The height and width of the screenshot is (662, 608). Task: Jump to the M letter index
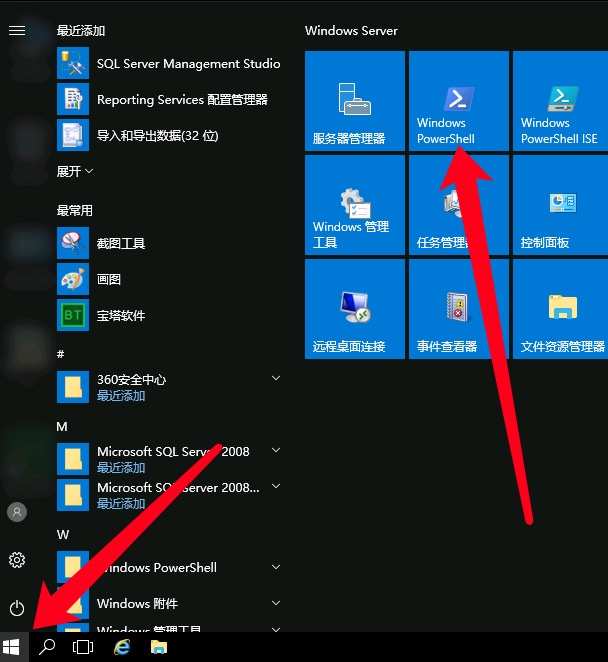(62, 426)
